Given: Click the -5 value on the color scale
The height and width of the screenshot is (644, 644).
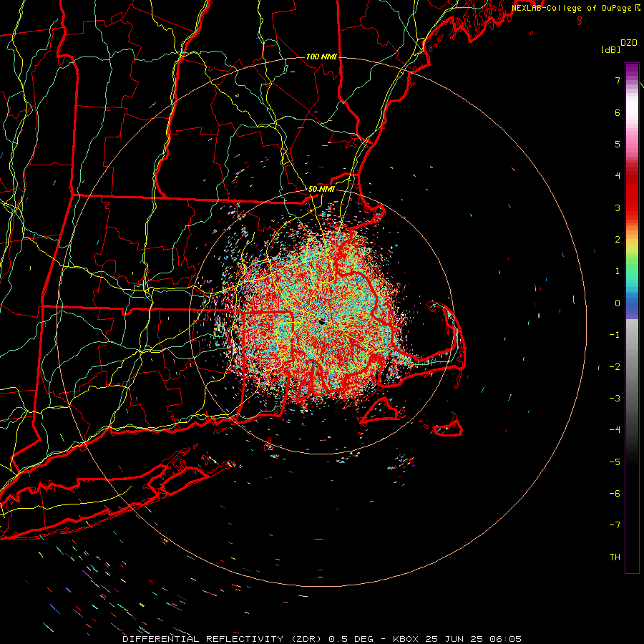Looking at the screenshot, I should pyautogui.click(x=615, y=462).
